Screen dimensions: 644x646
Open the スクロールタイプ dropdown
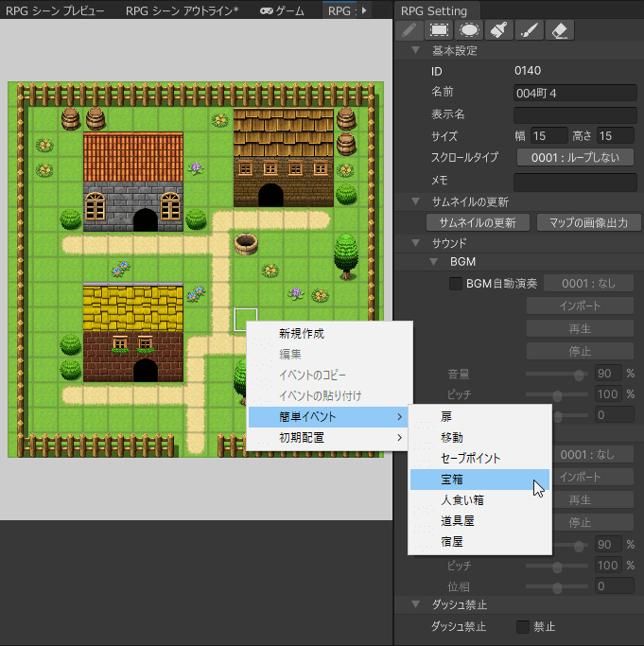(574, 158)
